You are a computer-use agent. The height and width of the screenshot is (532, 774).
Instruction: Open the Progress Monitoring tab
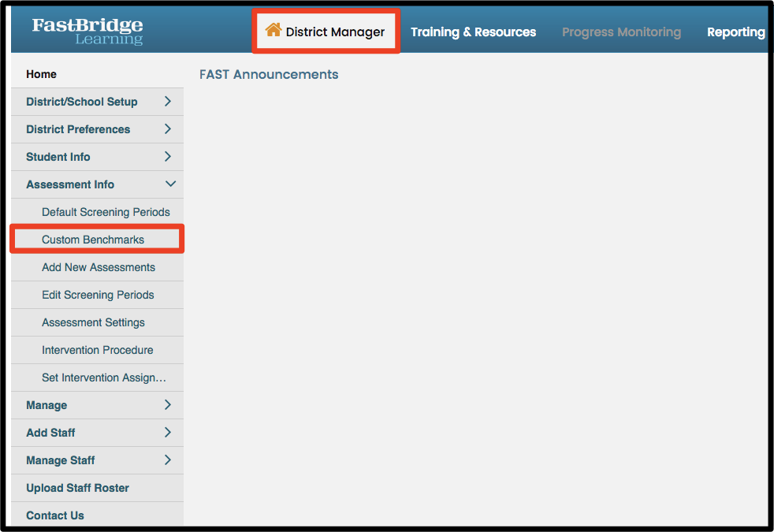click(621, 32)
